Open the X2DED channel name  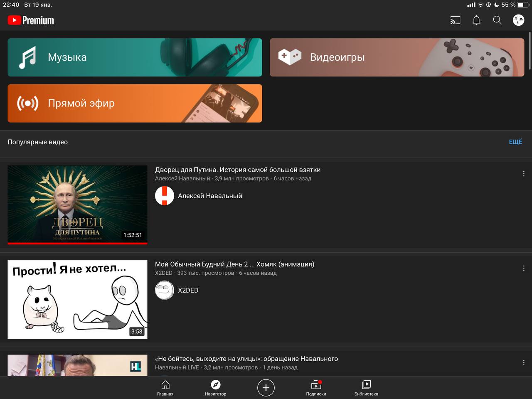click(188, 290)
